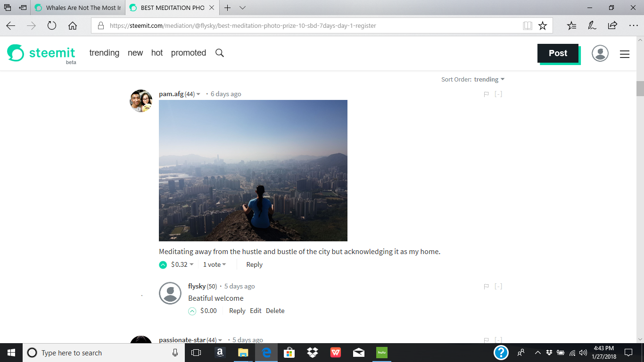The width and height of the screenshot is (644, 362).
Task: Click the 6 days ago timestamp
Action: (x=226, y=94)
